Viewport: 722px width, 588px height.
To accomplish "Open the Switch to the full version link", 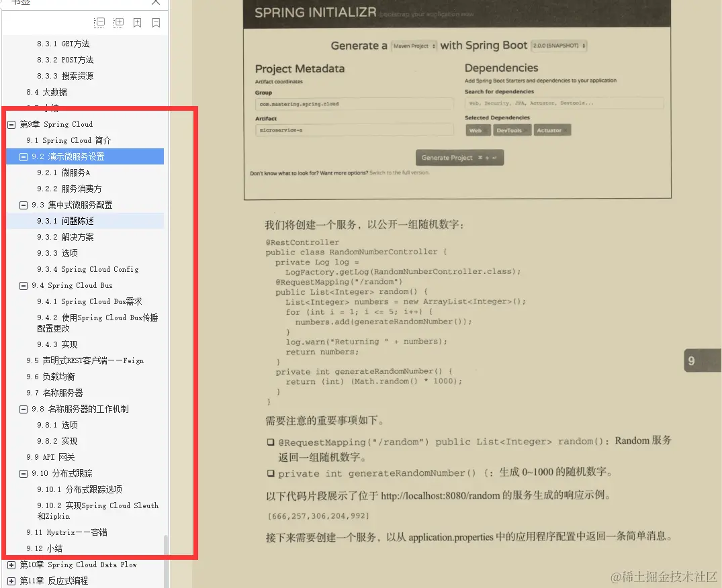I will click(400, 173).
